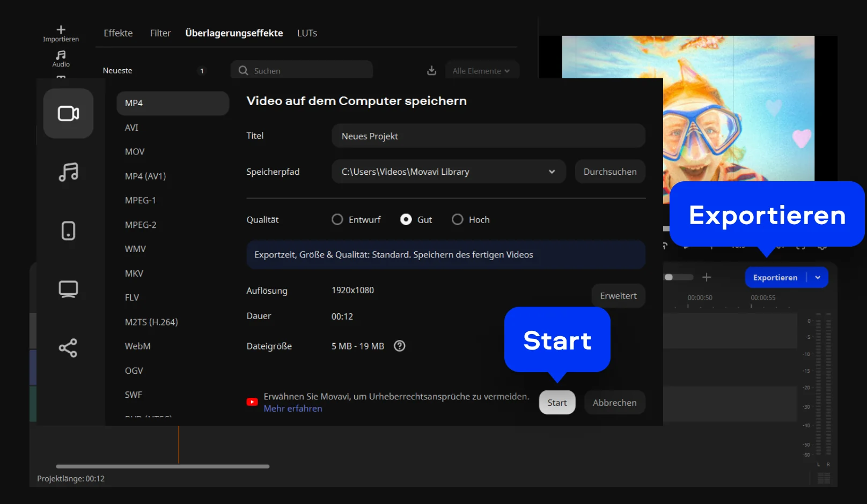Switch to the LUTs tab

tap(307, 33)
